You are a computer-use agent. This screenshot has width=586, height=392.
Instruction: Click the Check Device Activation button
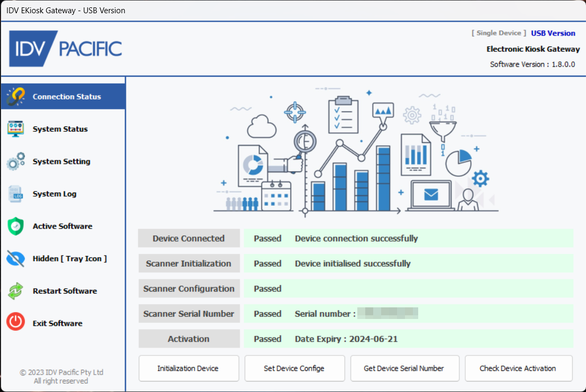[519, 369]
